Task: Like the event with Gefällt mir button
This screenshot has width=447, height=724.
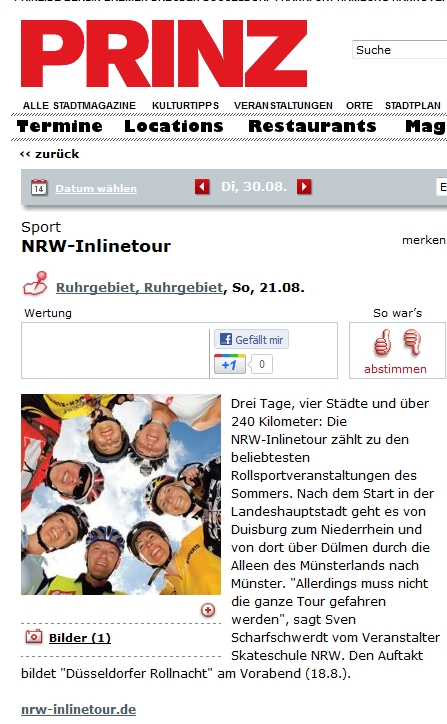Action: (x=251, y=339)
